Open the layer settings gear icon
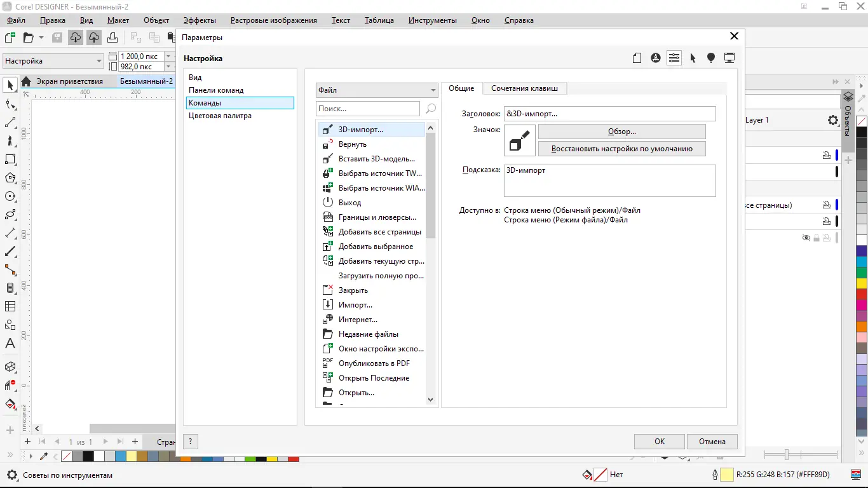868x488 pixels. point(832,120)
